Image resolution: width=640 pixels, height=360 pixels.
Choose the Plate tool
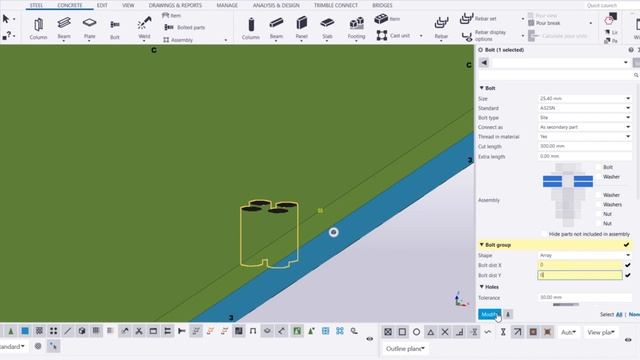(x=89, y=28)
